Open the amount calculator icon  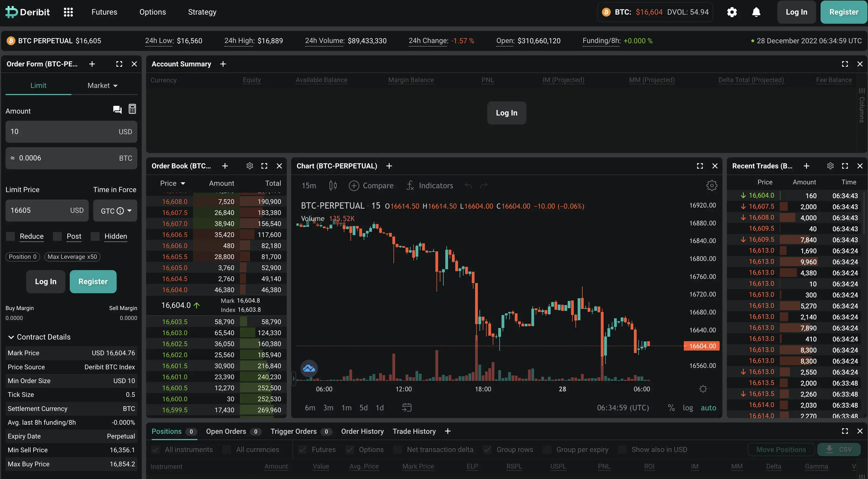pyautogui.click(x=132, y=109)
